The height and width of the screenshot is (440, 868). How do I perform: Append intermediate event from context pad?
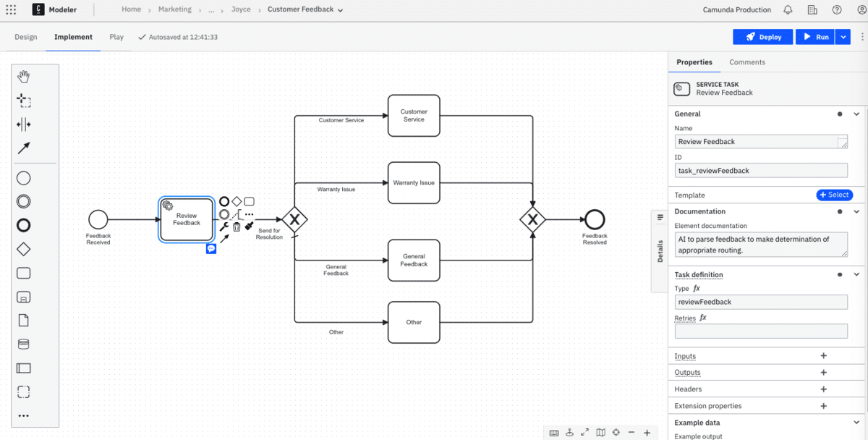point(224,214)
